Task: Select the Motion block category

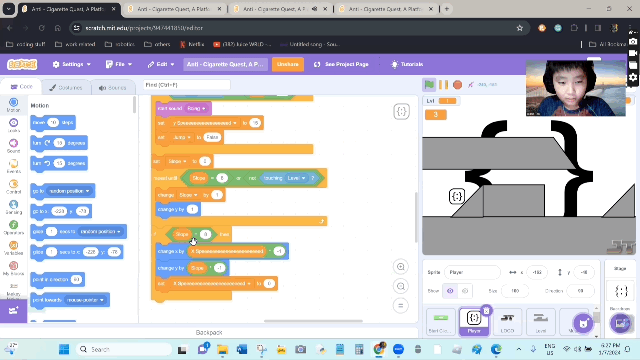Action: [x=13, y=104]
